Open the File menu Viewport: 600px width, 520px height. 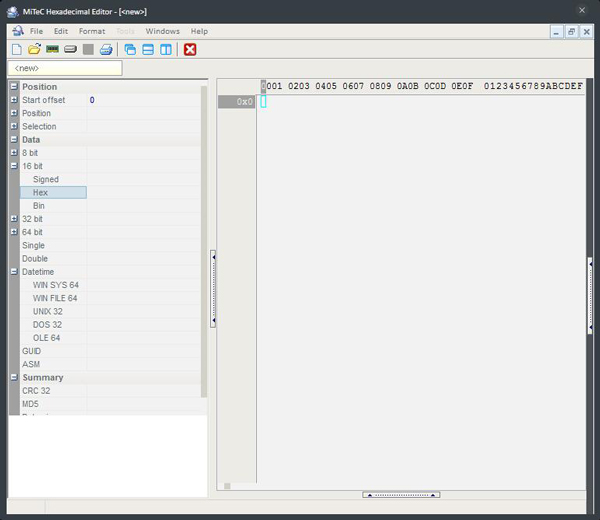click(36, 31)
